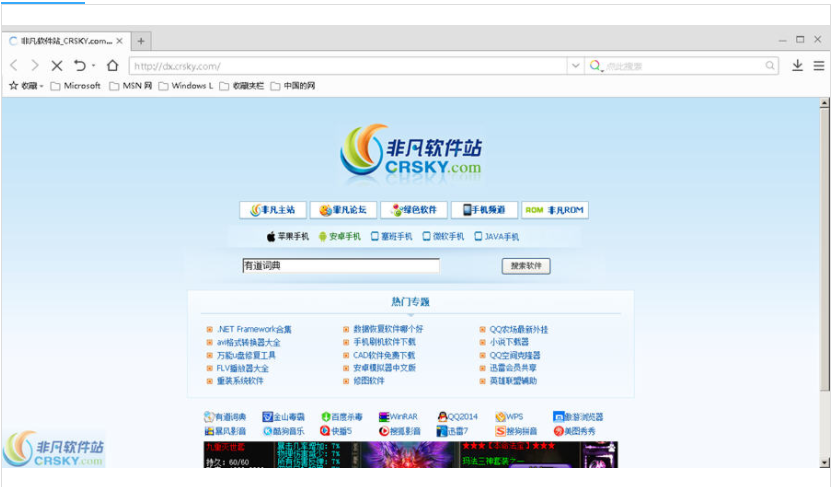Click the 手机频道 button
This screenshot has height=487, width=832.
[x=484, y=210]
